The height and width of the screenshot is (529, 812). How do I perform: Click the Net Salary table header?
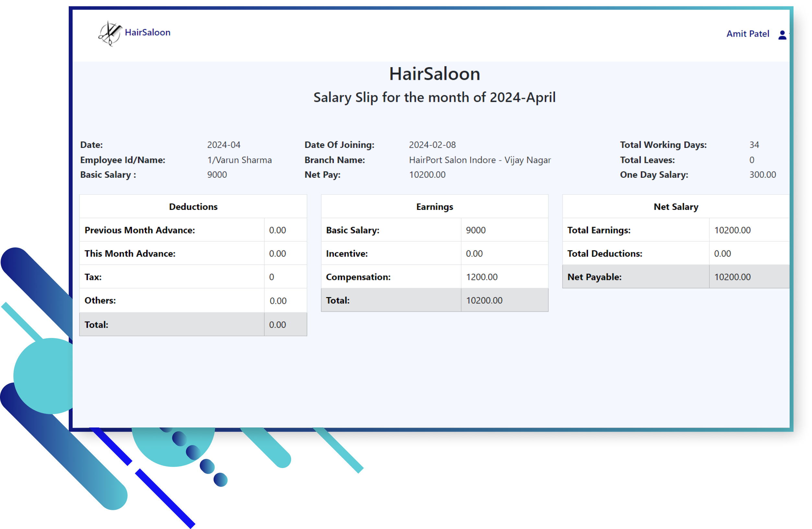[676, 207]
